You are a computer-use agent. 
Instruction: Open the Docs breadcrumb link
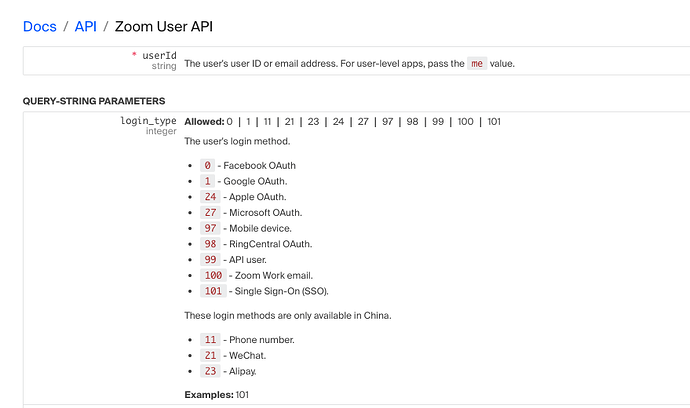pos(41,26)
